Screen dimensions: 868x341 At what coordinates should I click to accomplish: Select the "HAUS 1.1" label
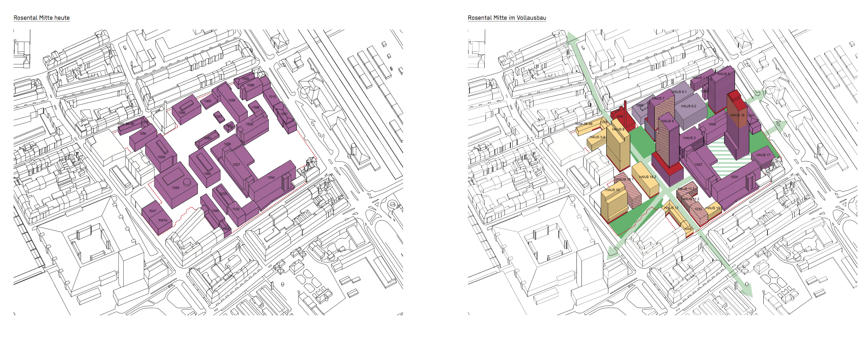coord(700,78)
